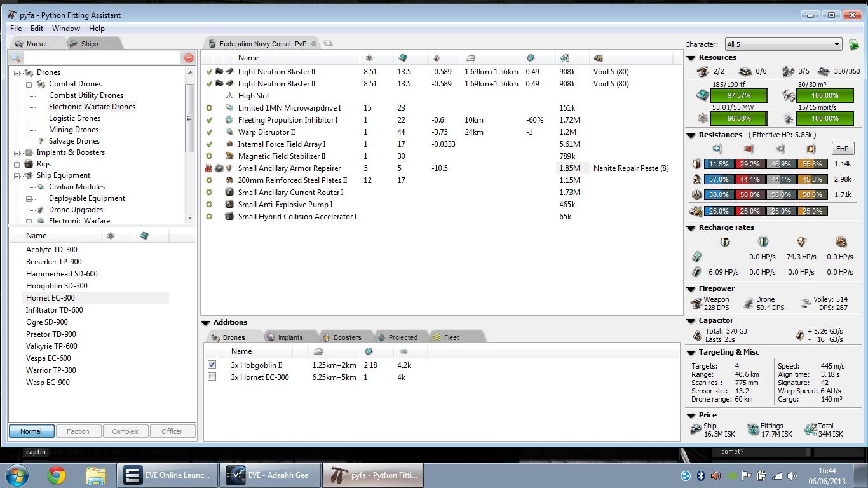This screenshot has width=868, height=488.
Task: Select the Normal market filter button
Action: coord(31,431)
